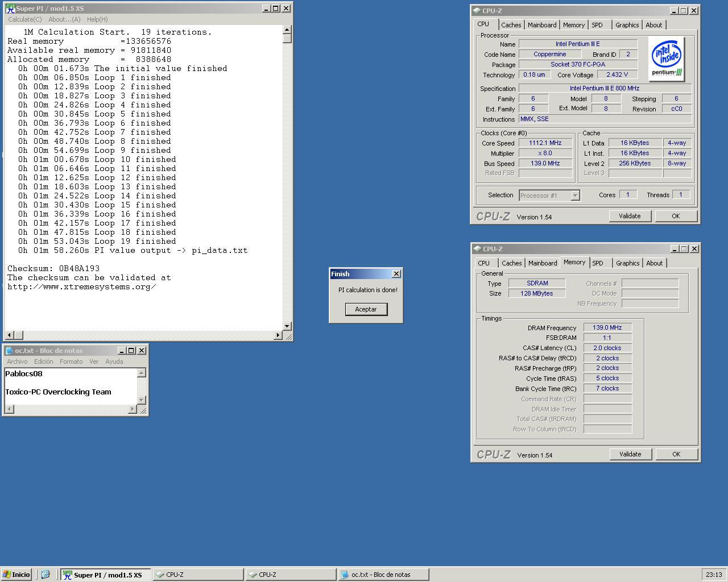Switch to Super PI taskbar button

click(x=106, y=575)
